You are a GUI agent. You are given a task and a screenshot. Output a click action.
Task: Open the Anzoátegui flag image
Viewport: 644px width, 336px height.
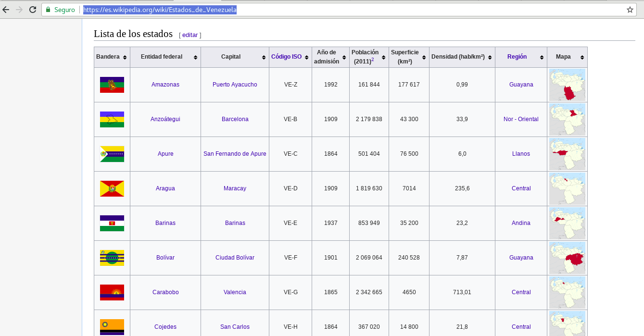coord(112,119)
